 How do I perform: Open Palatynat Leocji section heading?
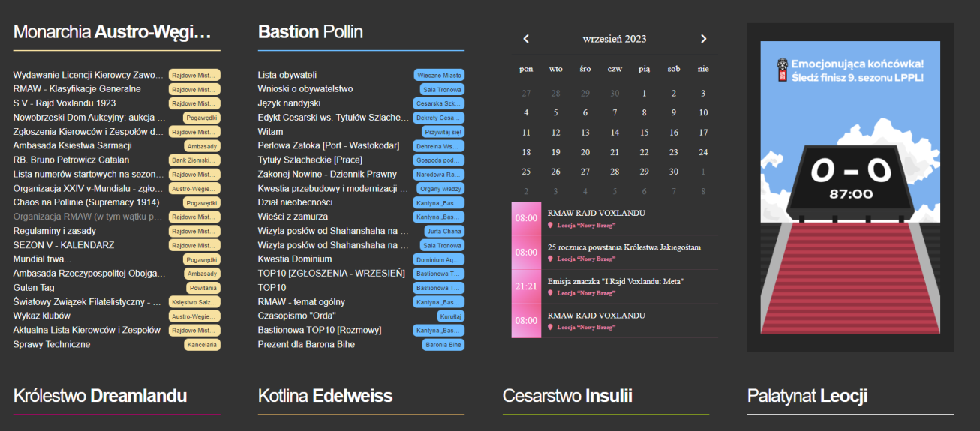pos(807,396)
